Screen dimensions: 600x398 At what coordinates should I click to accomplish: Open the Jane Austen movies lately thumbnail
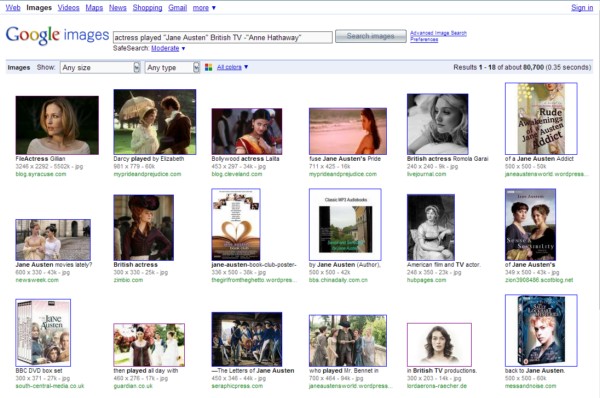[x=53, y=240]
